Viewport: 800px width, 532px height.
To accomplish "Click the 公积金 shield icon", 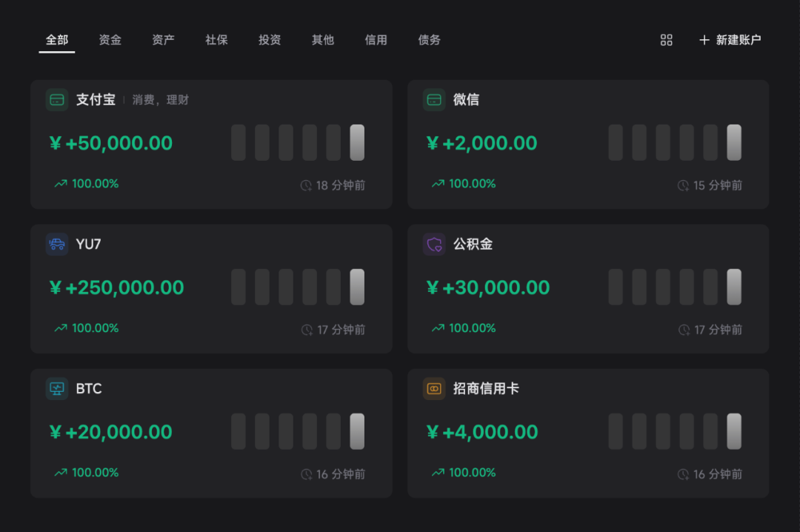I will [x=434, y=244].
